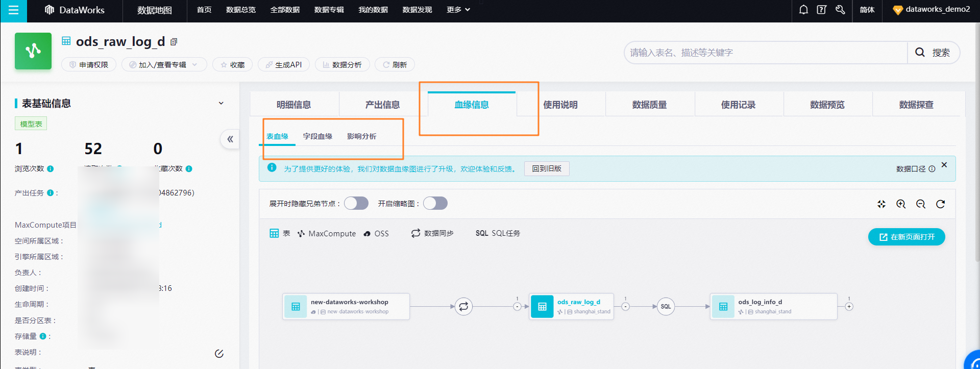Viewport: 980px width, 369px height.
Task: Click the 申请权限 button
Action: click(x=89, y=65)
